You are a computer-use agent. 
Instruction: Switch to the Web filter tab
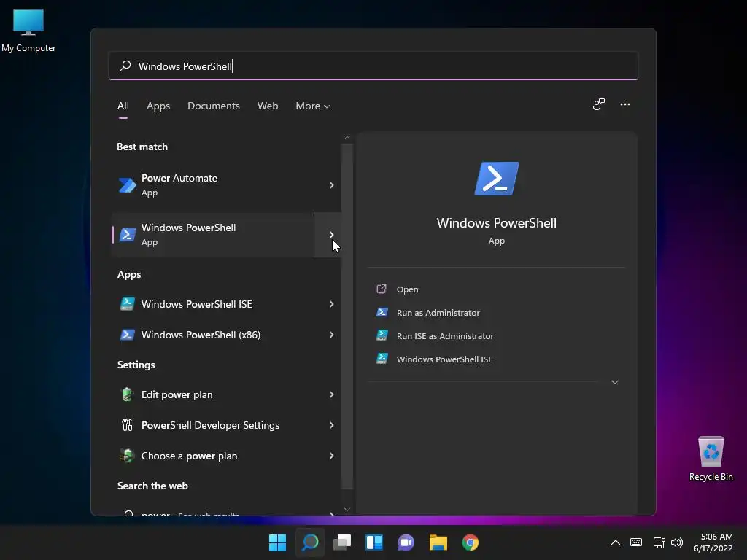click(268, 106)
